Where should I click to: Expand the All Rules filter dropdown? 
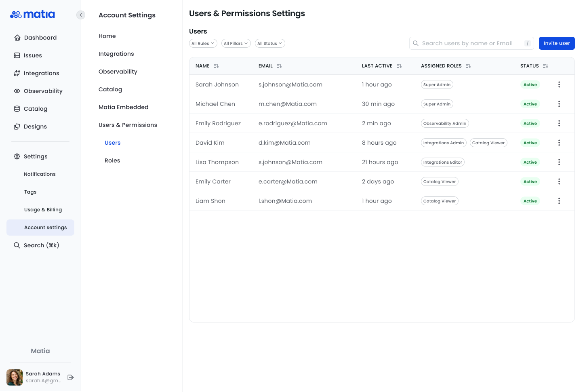pyautogui.click(x=203, y=43)
